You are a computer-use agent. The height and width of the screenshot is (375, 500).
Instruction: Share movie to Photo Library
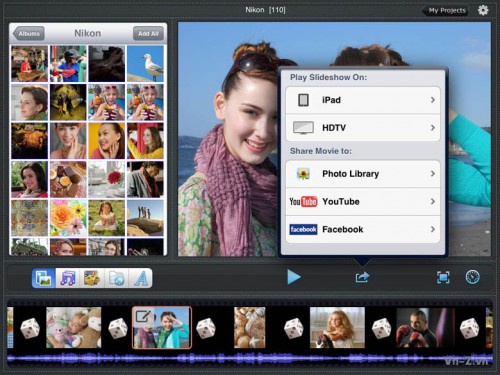(363, 174)
